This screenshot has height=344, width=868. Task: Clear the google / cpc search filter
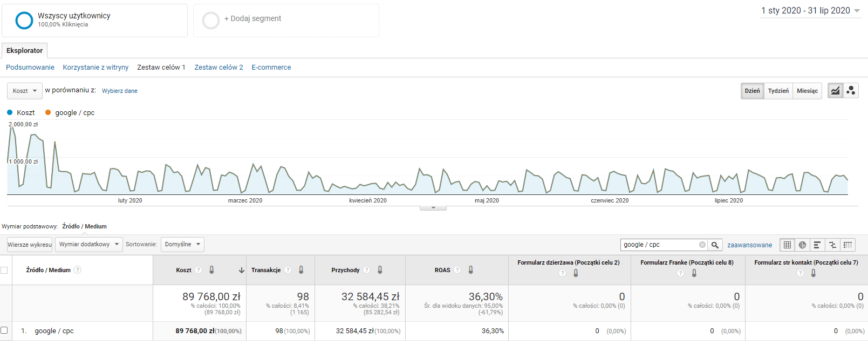(x=702, y=245)
